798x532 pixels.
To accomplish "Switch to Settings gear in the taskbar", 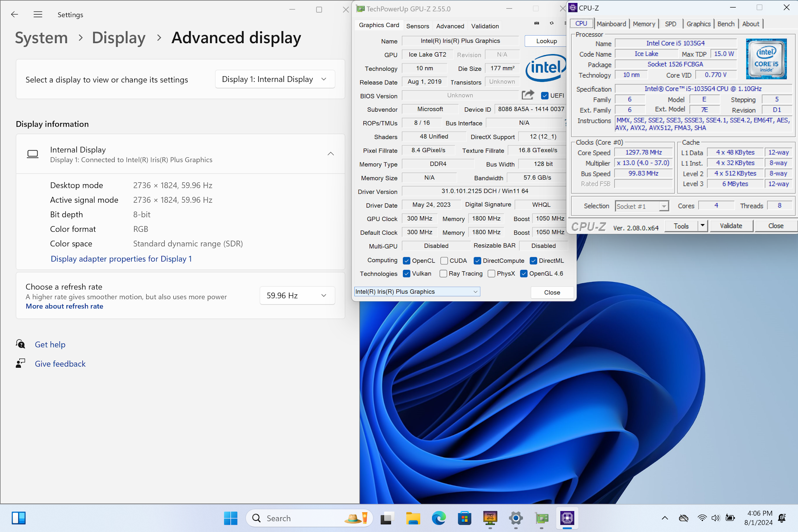I will [x=516, y=518].
